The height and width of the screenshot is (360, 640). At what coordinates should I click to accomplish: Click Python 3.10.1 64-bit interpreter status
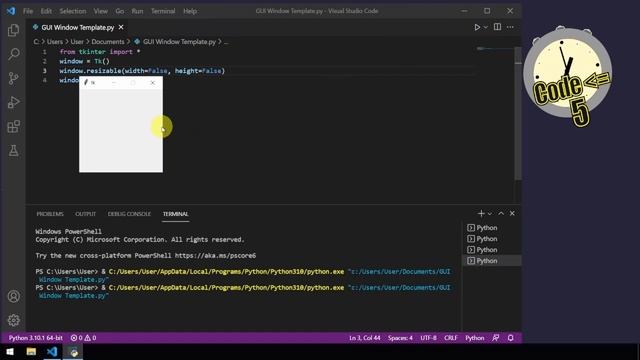[36, 338]
